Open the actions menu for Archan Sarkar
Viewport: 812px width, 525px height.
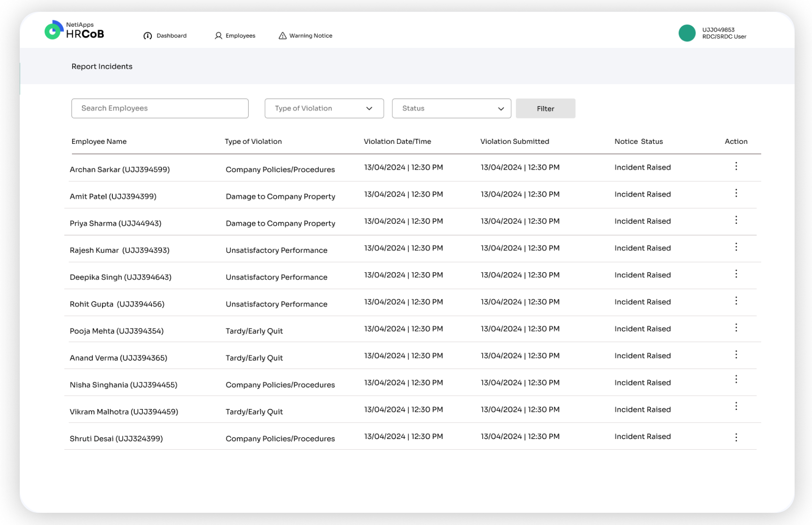click(x=736, y=166)
